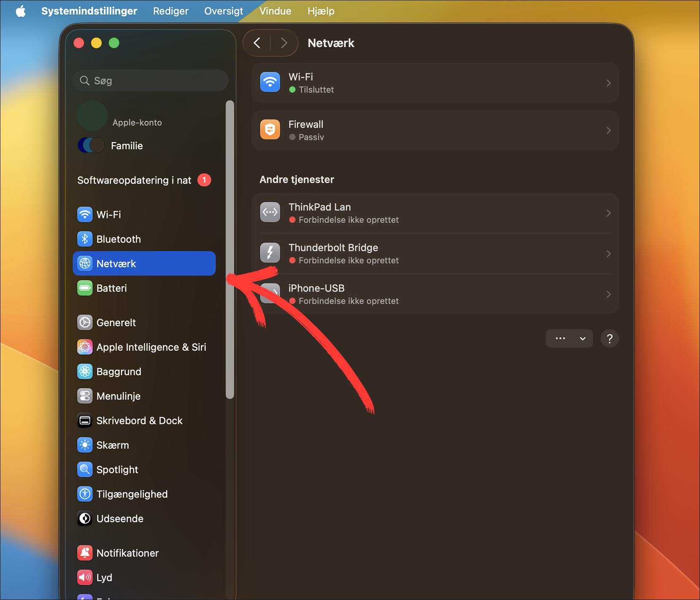Open the Hjælp menu
This screenshot has height=600, width=700.
click(321, 11)
